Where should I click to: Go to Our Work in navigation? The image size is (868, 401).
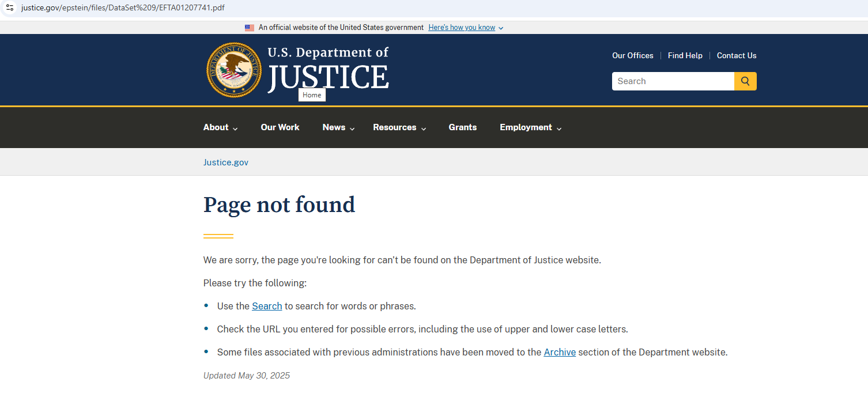280,127
